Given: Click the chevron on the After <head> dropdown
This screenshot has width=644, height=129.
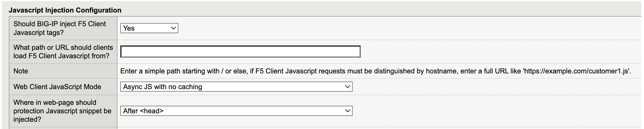Looking at the screenshot, I should click(x=348, y=111).
